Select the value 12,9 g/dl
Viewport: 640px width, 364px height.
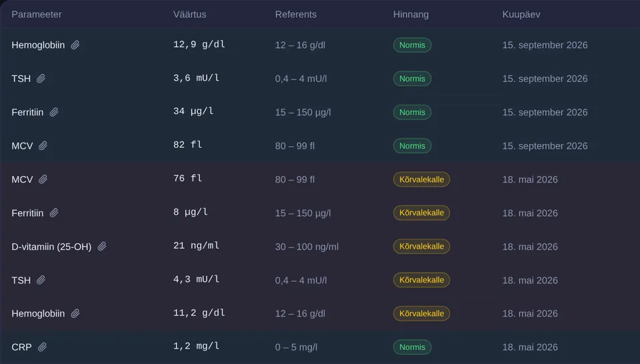click(x=199, y=45)
